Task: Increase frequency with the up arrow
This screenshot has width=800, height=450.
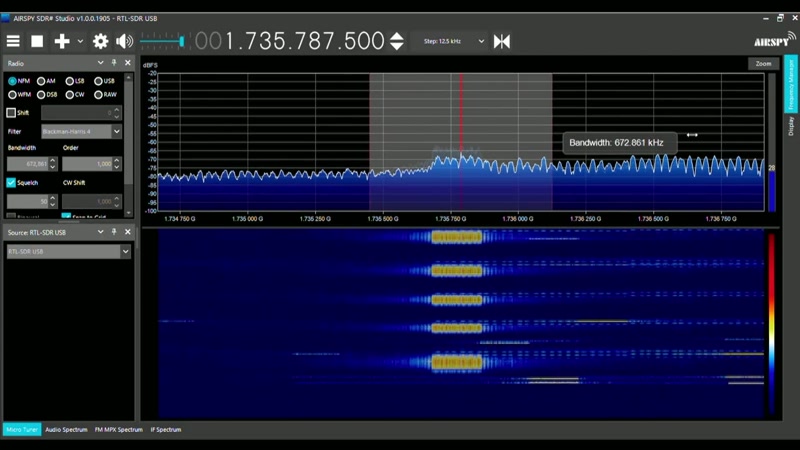Action: click(397, 36)
